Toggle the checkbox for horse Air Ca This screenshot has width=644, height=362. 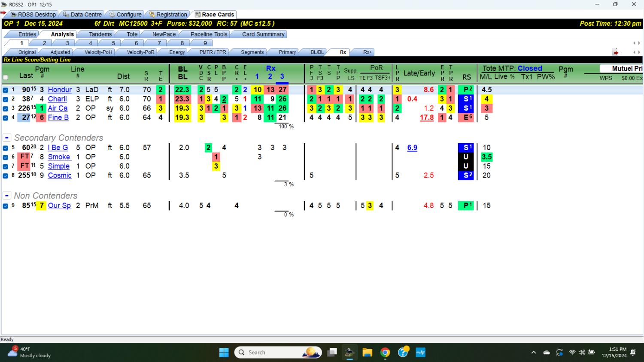tap(6, 109)
